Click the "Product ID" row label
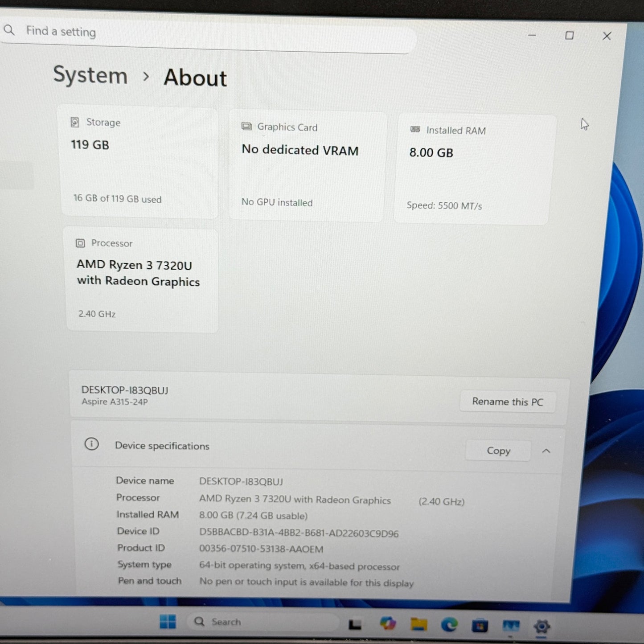 click(141, 548)
